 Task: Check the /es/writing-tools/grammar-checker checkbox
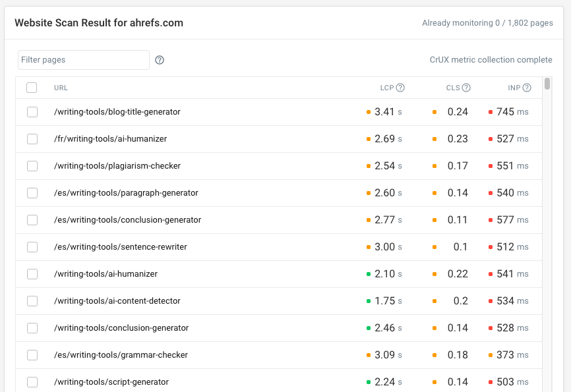click(32, 355)
